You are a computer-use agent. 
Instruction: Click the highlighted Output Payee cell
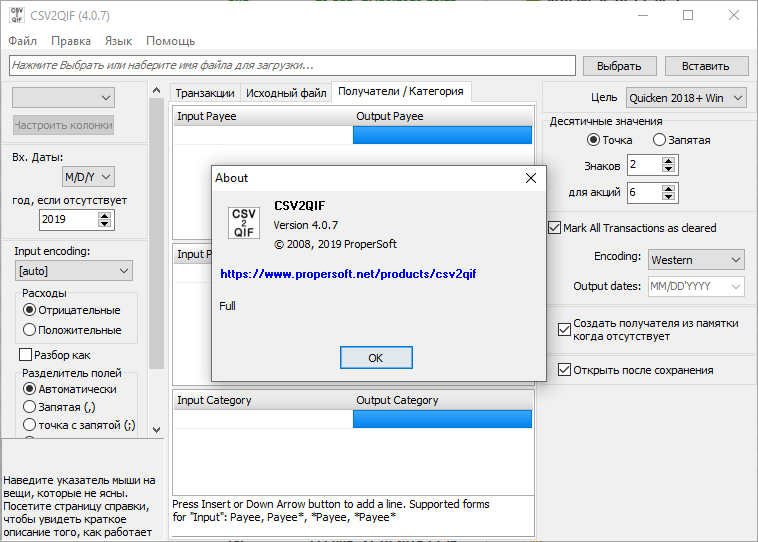[442, 135]
